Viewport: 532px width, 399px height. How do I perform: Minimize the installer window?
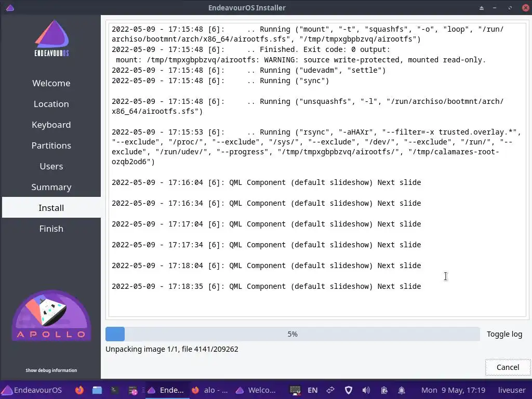(495, 8)
